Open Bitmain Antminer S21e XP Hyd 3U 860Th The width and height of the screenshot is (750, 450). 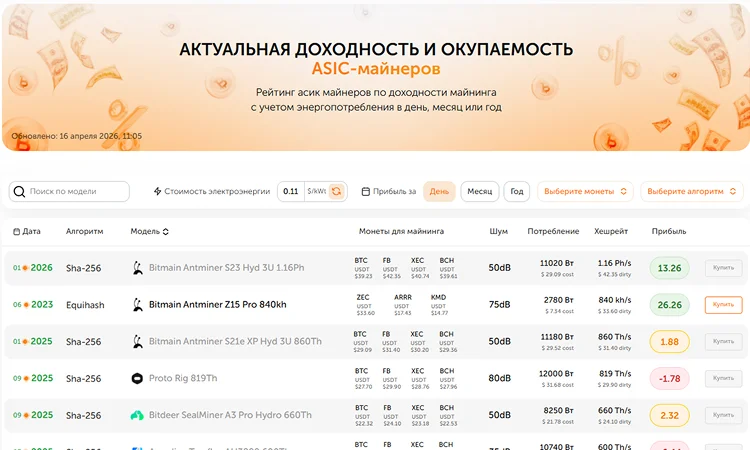point(235,341)
